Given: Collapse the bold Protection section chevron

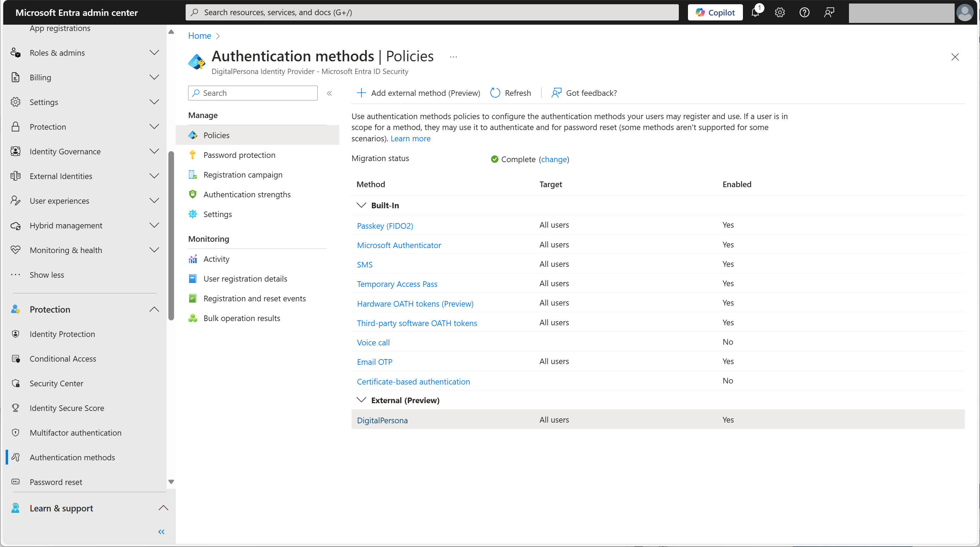Looking at the screenshot, I should point(154,309).
